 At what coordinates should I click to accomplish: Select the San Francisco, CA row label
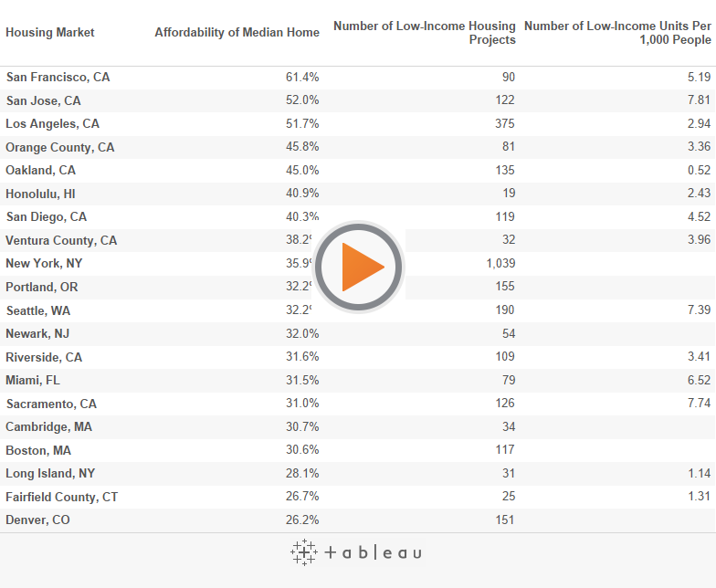point(58,78)
